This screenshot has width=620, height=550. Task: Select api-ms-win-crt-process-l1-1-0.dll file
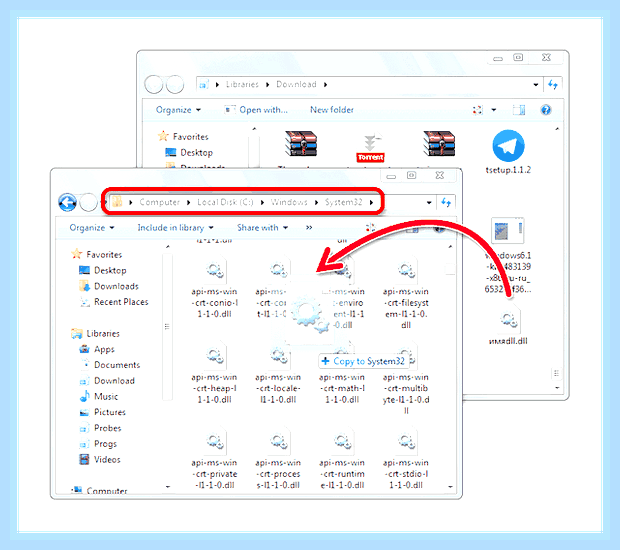tap(278, 459)
